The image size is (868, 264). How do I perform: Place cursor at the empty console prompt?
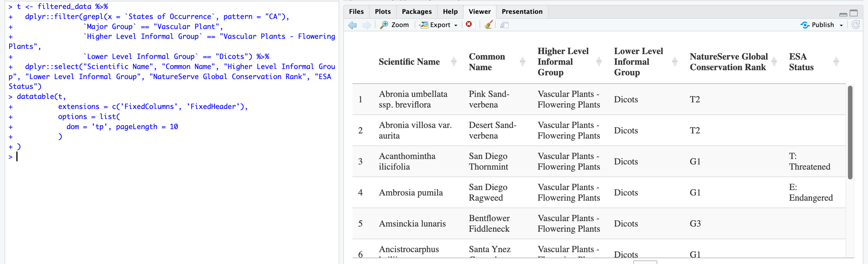click(17, 157)
